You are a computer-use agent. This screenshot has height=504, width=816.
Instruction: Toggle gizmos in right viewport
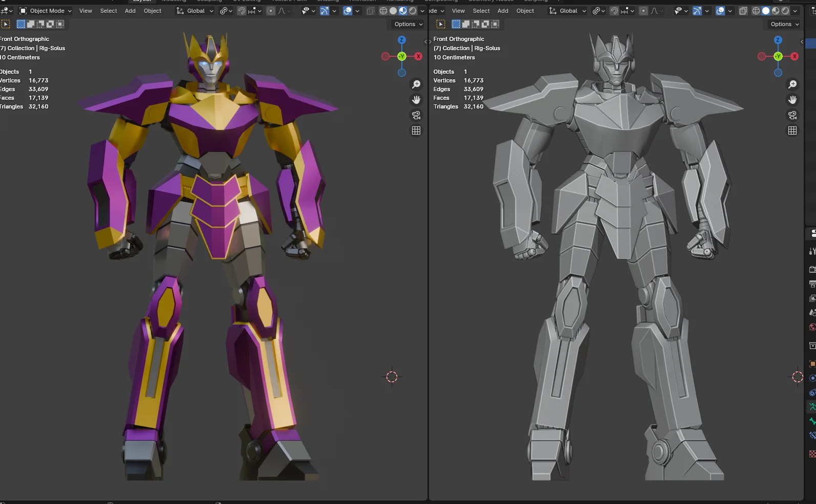pos(697,11)
